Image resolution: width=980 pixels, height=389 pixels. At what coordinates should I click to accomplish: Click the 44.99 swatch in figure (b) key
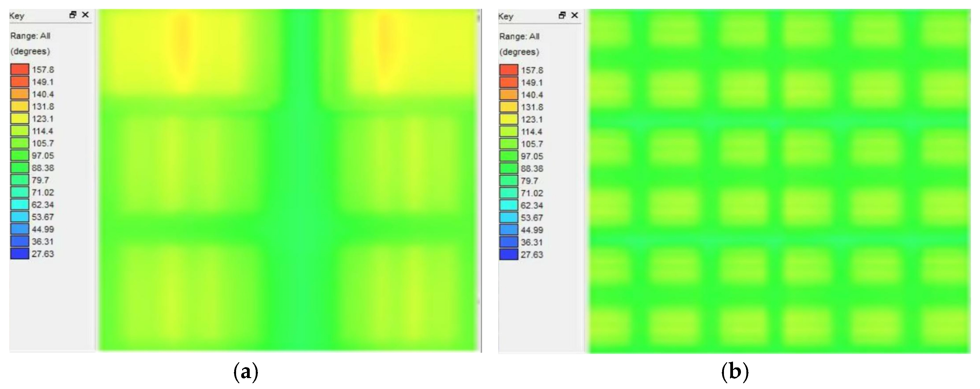(509, 230)
